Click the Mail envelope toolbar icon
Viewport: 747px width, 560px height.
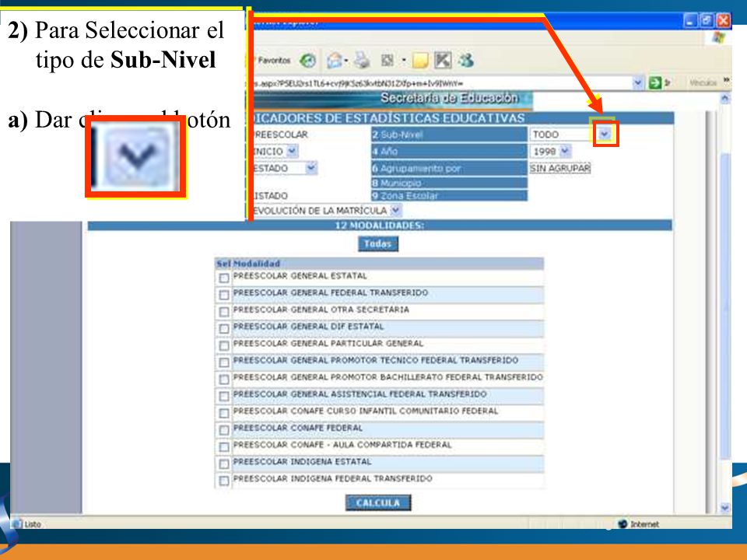[335, 61]
